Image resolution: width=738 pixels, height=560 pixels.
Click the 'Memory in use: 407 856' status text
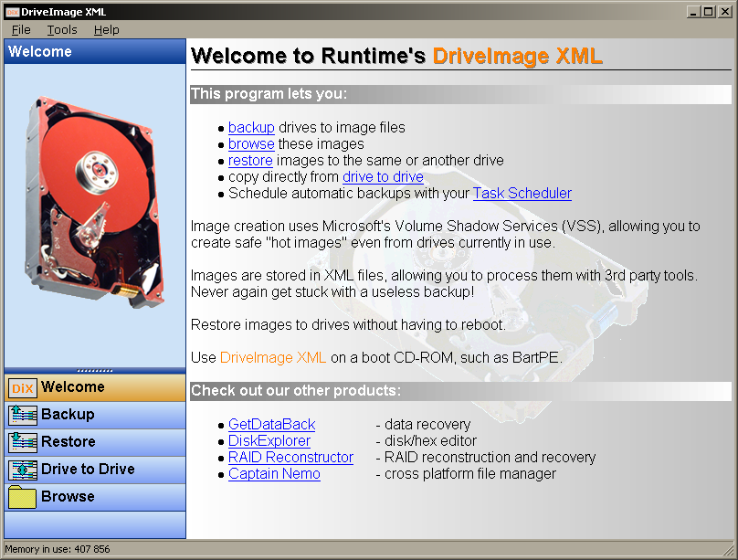point(58,549)
